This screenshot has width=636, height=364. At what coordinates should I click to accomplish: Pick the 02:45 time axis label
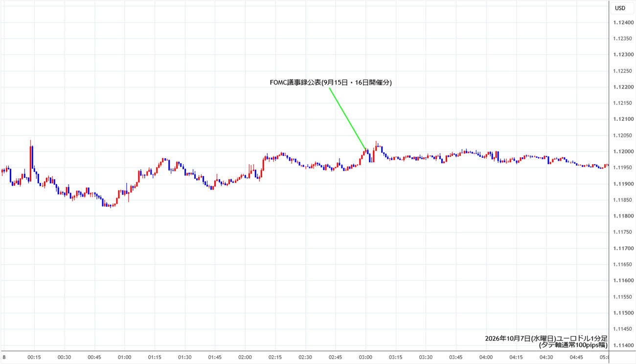point(336,357)
